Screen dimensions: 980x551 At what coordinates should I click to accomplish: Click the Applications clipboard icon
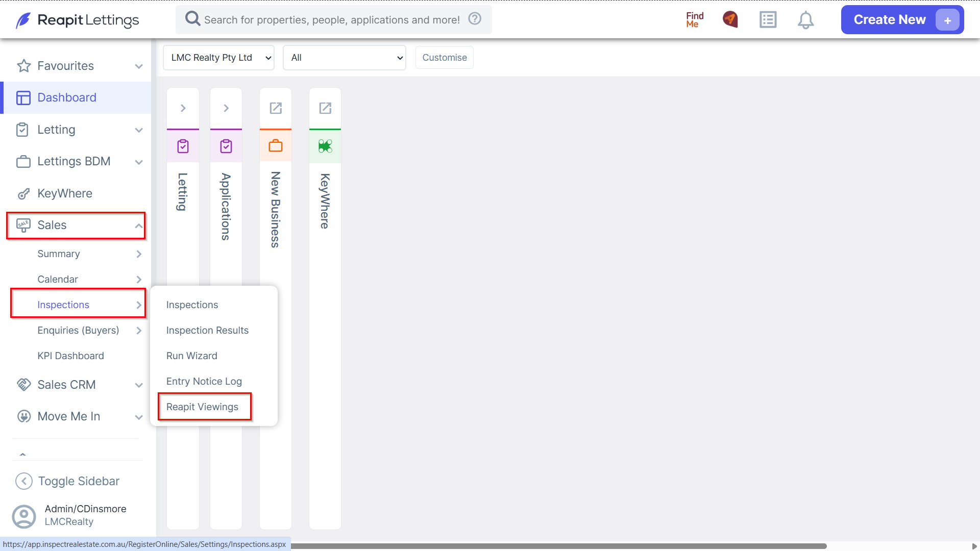point(226,146)
